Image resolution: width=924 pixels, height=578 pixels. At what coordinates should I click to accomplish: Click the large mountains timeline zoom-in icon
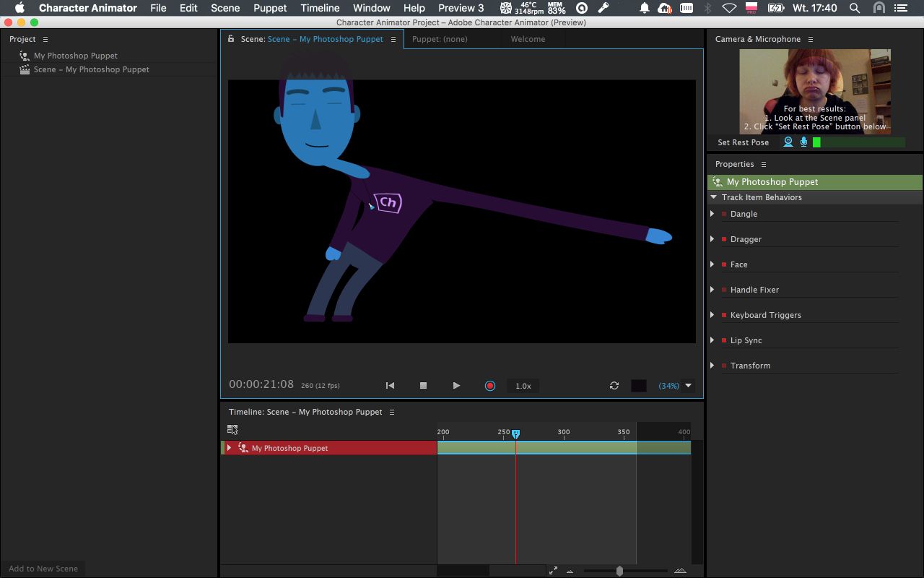tap(679, 571)
